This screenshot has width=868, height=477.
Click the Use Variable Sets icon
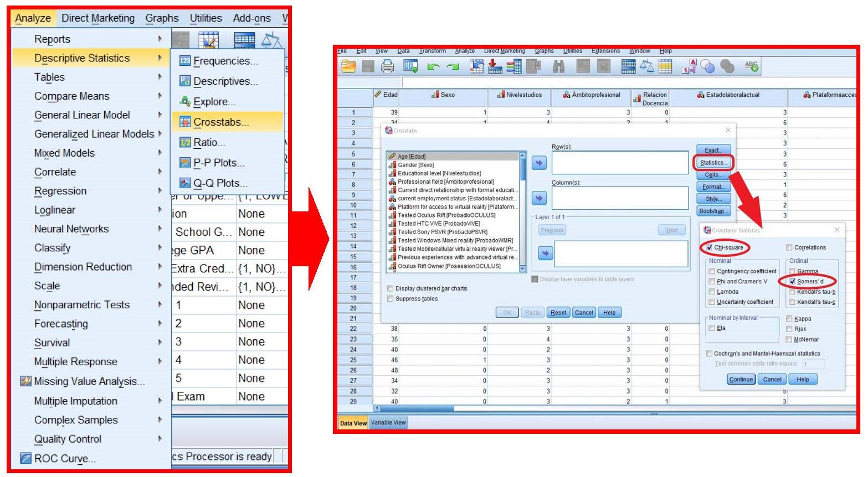707,66
